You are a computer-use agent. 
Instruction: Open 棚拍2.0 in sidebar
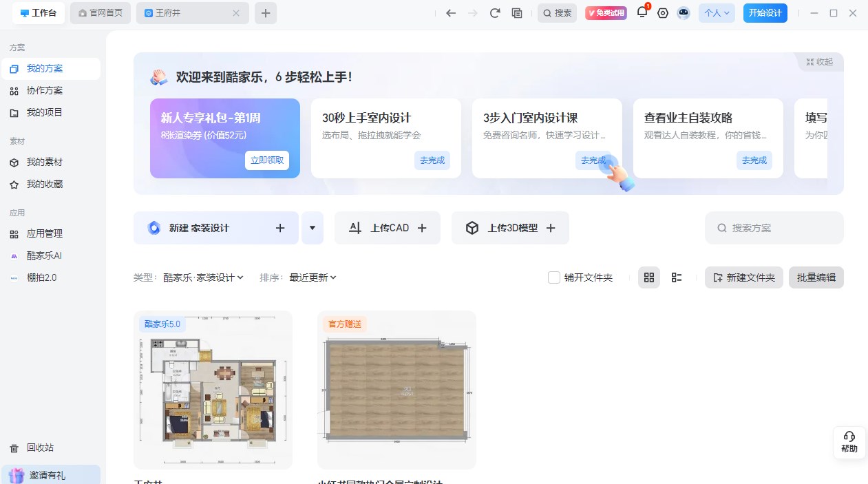(51, 278)
